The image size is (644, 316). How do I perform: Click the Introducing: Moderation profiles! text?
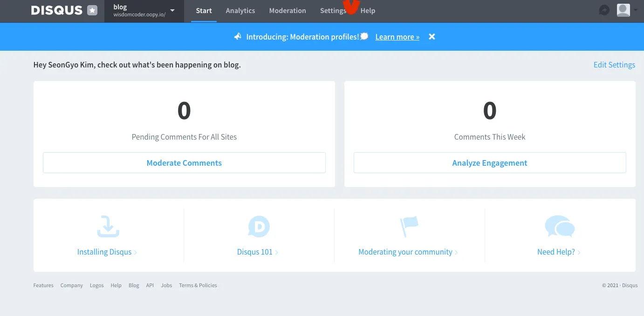pyautogui.click(x=303, y=37)
